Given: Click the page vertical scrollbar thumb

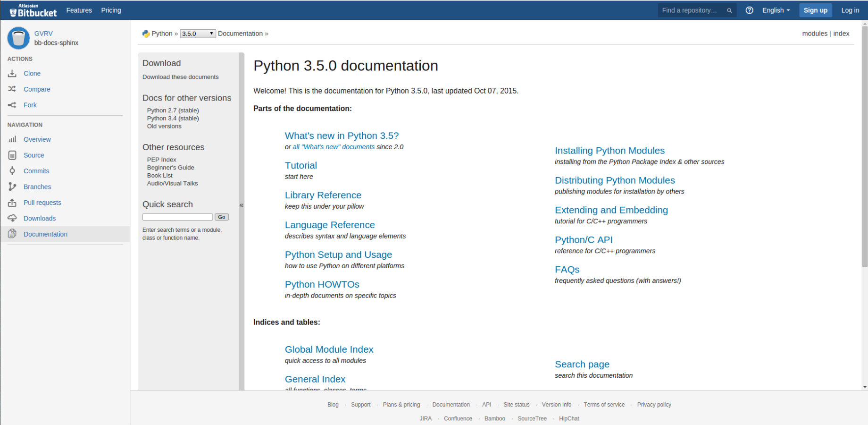Looking at the screenshot, I should click(x=865, y=146).
